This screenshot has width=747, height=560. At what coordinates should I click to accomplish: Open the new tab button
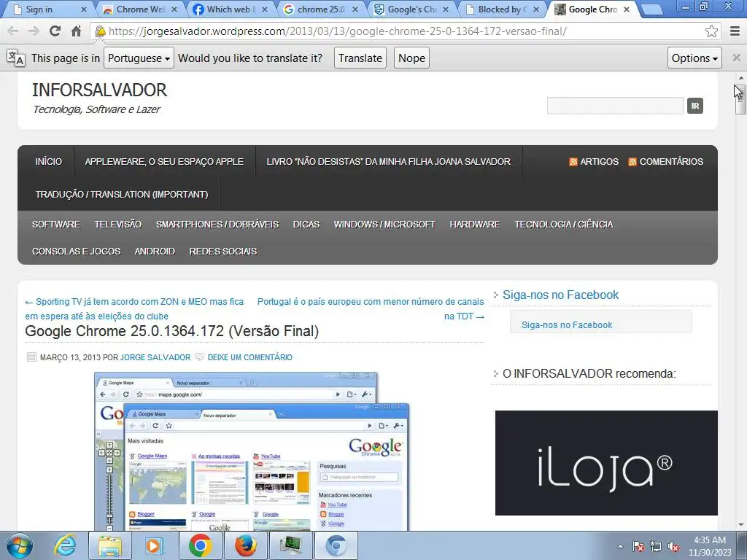(x=651, y=9)
